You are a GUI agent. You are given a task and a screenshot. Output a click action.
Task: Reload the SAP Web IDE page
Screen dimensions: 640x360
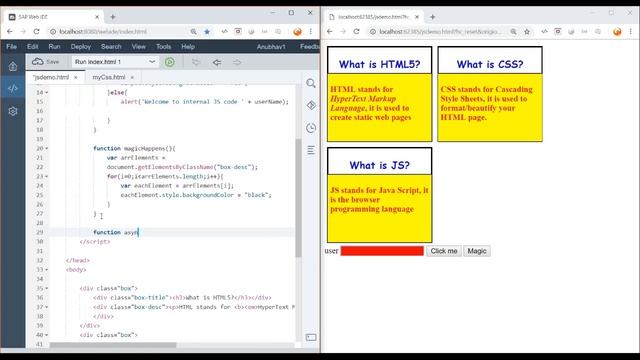(x=36, y=31)
